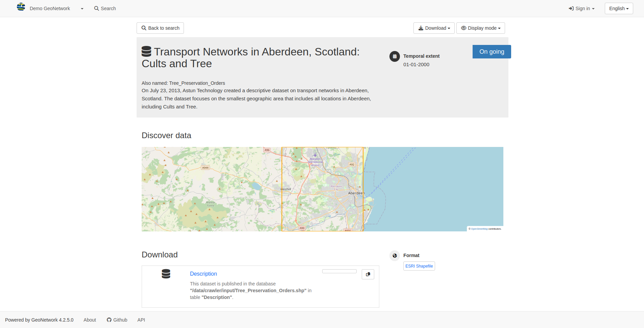The height and width of the screenshot is (328, 644).
Task: Open the API footer link
Action: [141, 320]
